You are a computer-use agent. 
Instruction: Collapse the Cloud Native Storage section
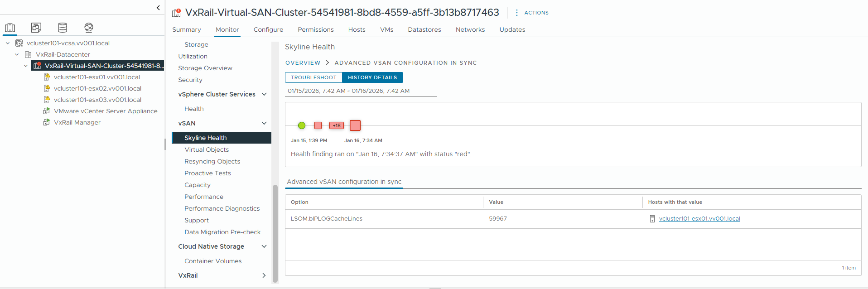point(264,246)
